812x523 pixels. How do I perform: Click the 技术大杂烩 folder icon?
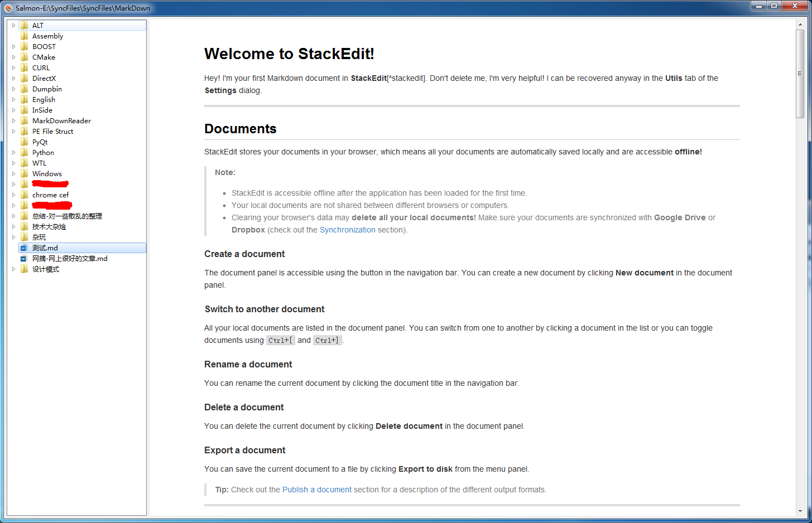[x=24, y=226]
